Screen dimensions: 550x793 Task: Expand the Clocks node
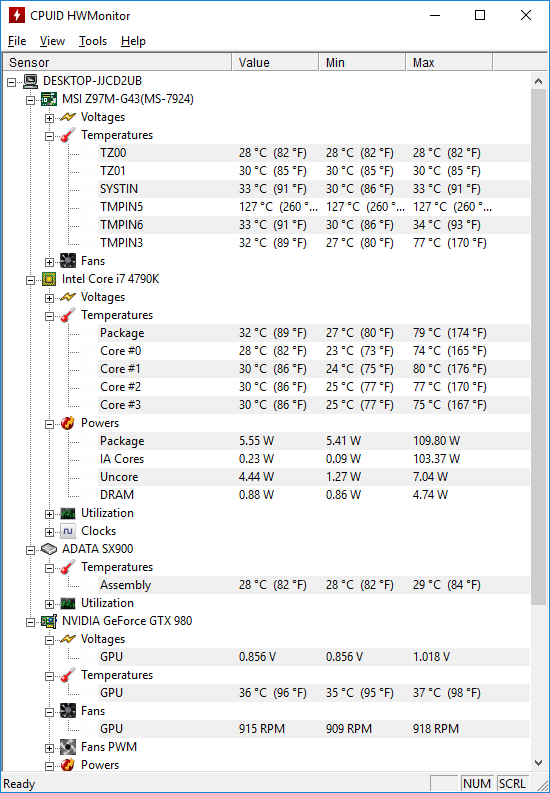click(x=50, y=532)
